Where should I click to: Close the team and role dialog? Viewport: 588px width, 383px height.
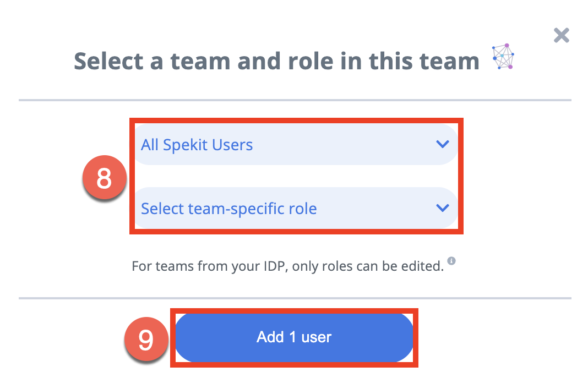tap(562, 36)
